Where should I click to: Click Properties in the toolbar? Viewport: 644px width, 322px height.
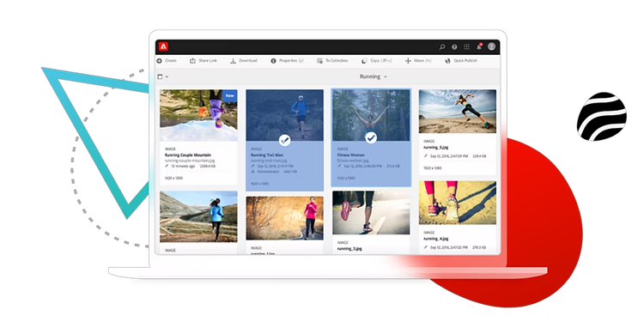coord(287,61)
